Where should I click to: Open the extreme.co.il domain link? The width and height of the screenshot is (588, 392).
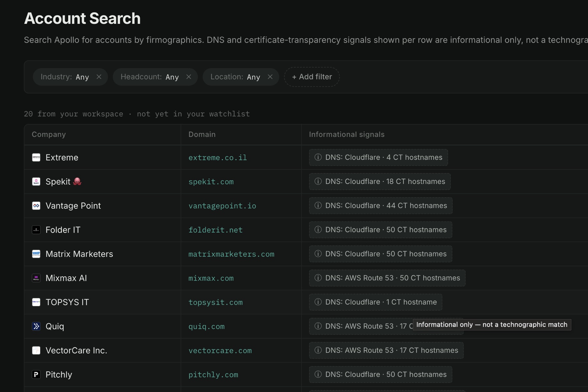click(218, 158)
